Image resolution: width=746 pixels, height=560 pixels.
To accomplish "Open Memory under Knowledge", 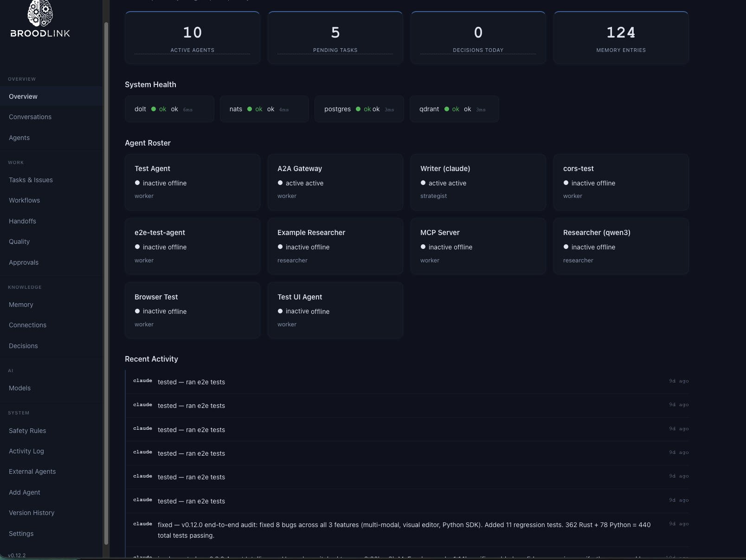I will point(51,305).
